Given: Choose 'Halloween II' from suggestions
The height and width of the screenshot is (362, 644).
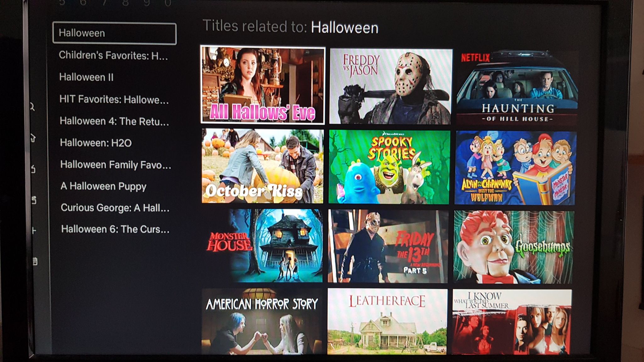Looking at the screenshot, I should coord(86,77).
